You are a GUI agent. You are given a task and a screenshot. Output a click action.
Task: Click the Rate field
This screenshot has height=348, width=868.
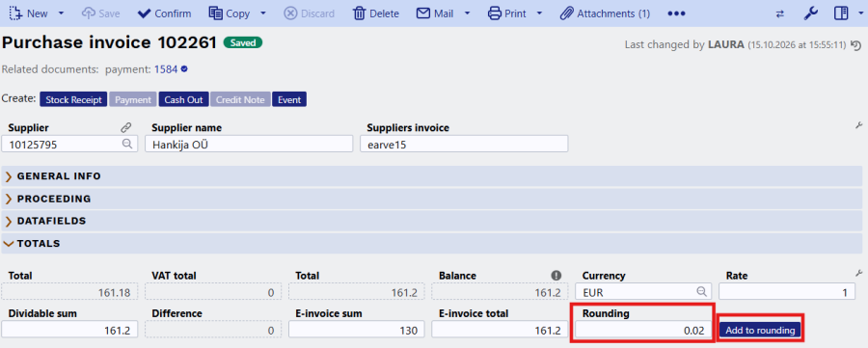coord(787,291)
